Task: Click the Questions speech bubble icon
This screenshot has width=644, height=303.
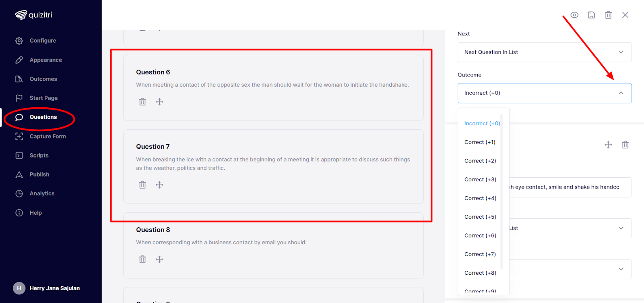Action: click(x=19, y=117)
